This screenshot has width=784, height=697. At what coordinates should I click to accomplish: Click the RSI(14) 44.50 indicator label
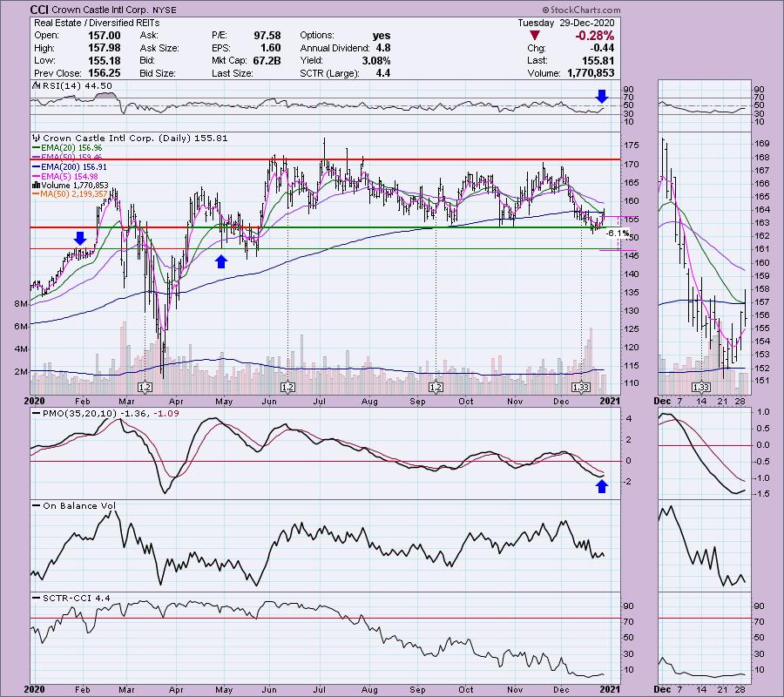click(x=77, y=86)
